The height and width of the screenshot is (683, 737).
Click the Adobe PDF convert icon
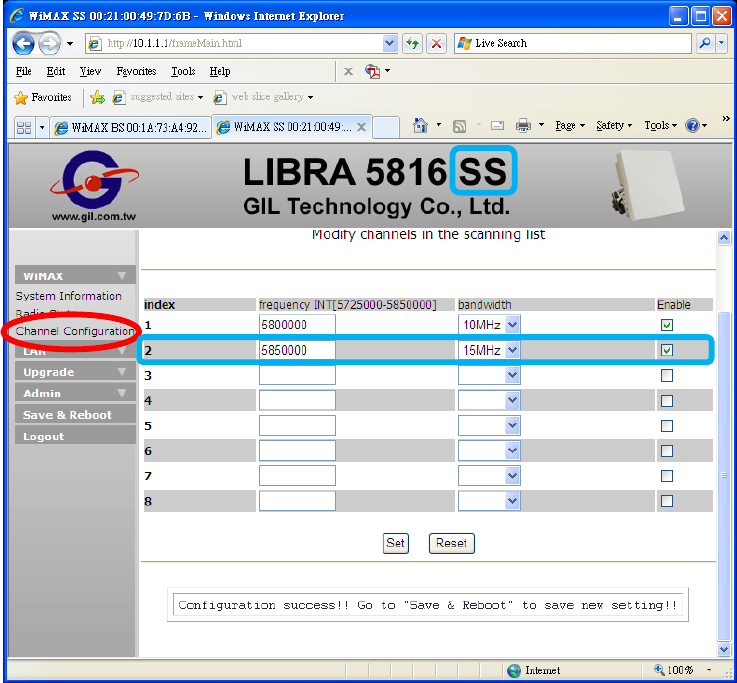click(x=372, y=71)
